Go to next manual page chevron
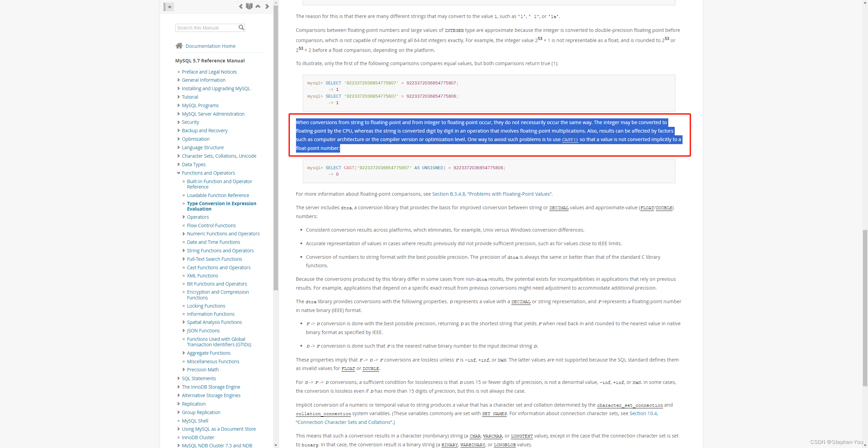 pyautogui.click(x=267, y=6)
